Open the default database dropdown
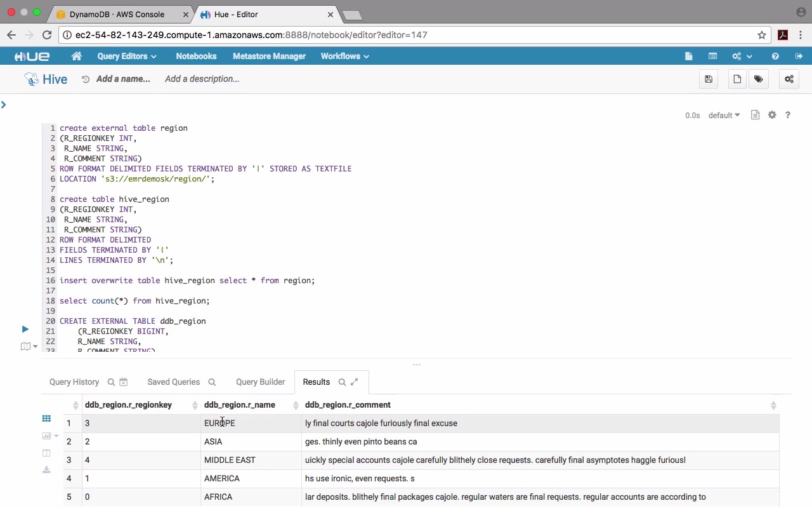The width and height of the screenshot is (812, 508). point(724,116)
